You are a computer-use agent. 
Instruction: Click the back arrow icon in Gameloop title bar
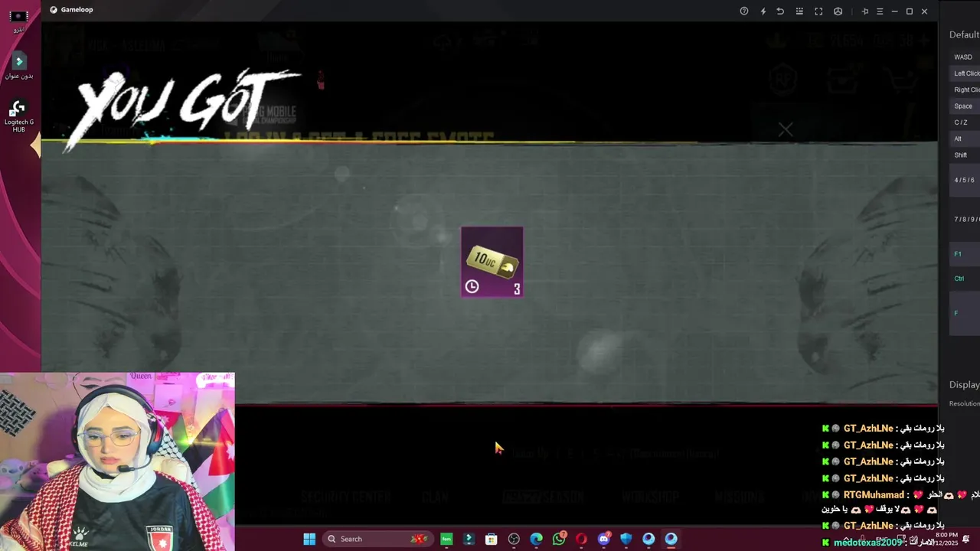tap(780, 11)
